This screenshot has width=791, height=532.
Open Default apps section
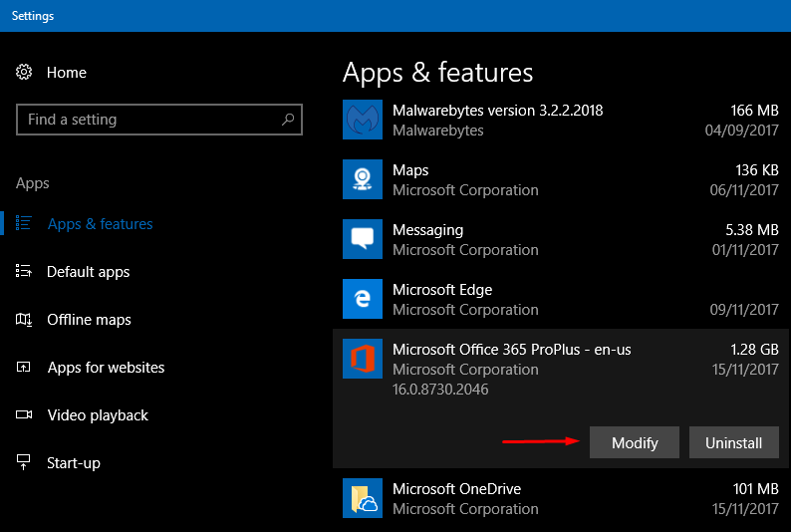click(x=89, y=272)
